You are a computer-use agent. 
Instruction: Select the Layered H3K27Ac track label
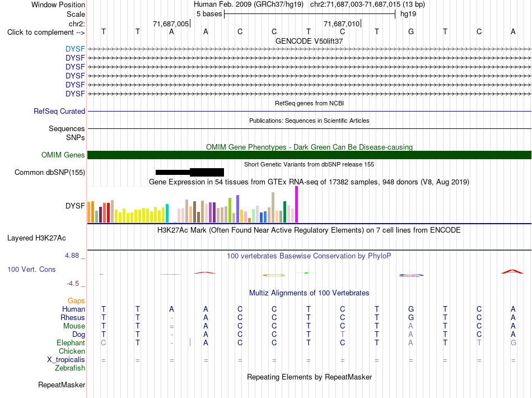pos(36,238)
